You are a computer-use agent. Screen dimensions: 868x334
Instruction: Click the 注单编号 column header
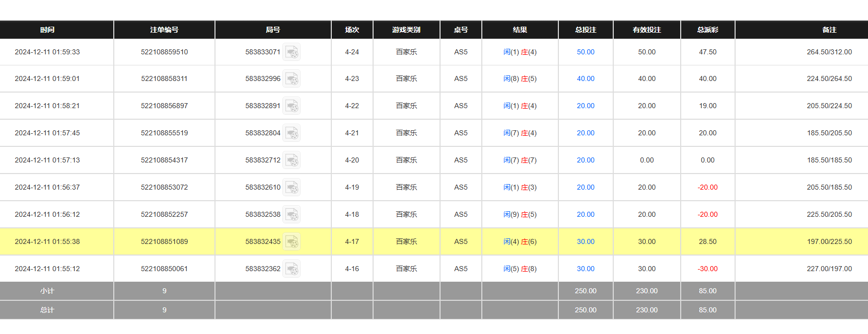click(x=164, y=30)
